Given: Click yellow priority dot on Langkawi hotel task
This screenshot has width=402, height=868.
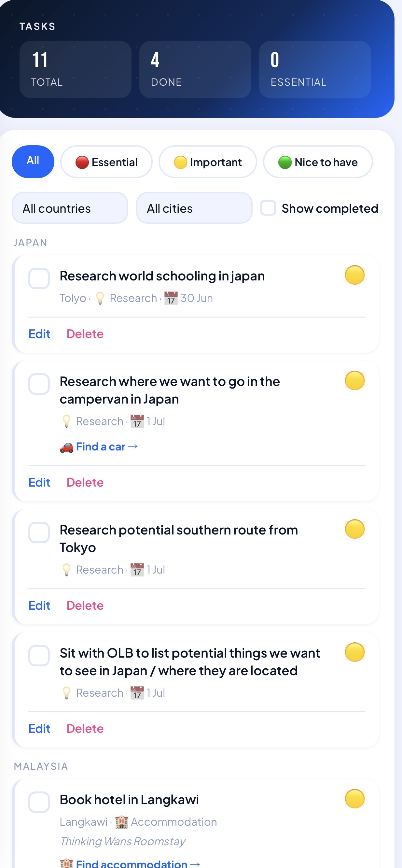Looking at the screenshot, I should click(354, 799).
